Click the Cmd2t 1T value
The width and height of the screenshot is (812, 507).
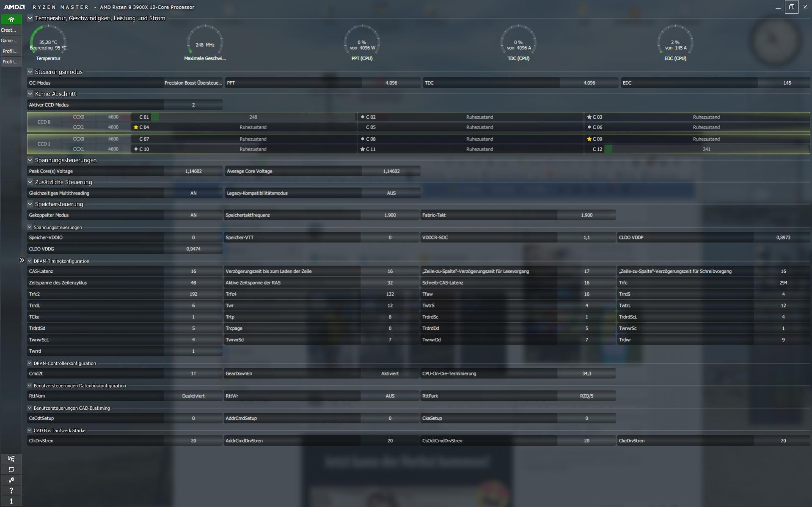[193, 374]
